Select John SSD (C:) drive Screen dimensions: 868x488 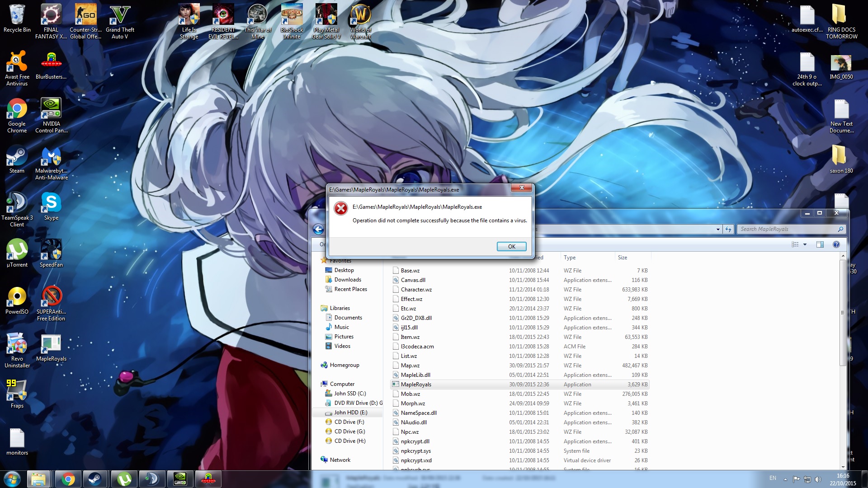pyautogui.click(x=349, y=394)
